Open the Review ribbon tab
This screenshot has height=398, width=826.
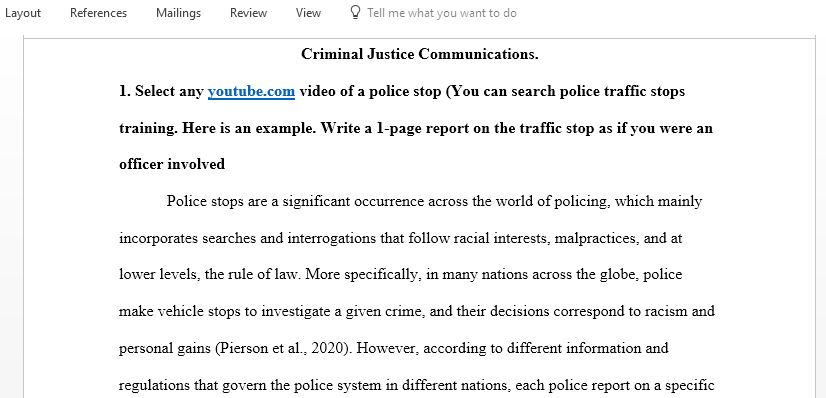[x=248, y=13]
